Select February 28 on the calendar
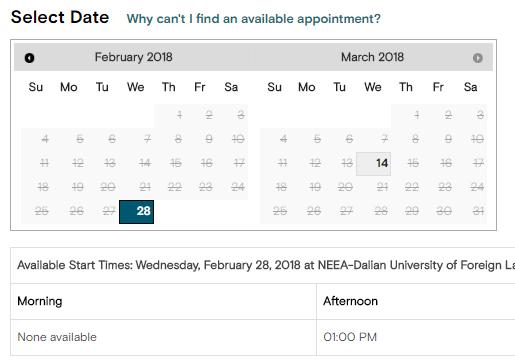Viewport: 515px width, 361px height. point(136,212)
